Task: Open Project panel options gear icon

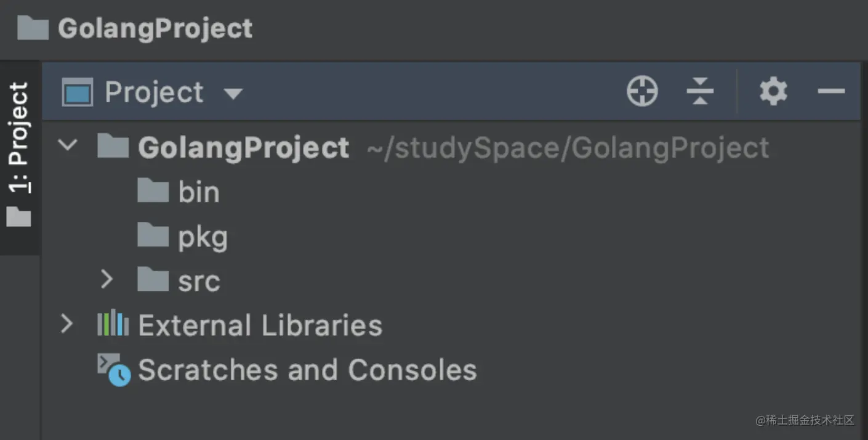Action: click(x=773, y=91)
